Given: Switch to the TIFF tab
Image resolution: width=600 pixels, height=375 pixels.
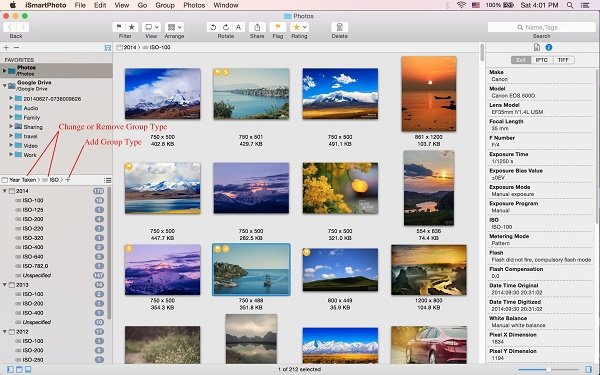Looking at the screenshot, I should (563, 60).
